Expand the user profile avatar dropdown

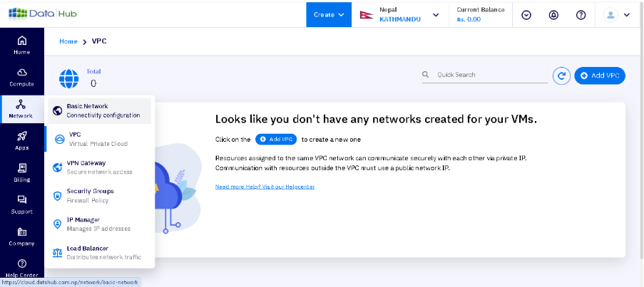coord(617,15)
